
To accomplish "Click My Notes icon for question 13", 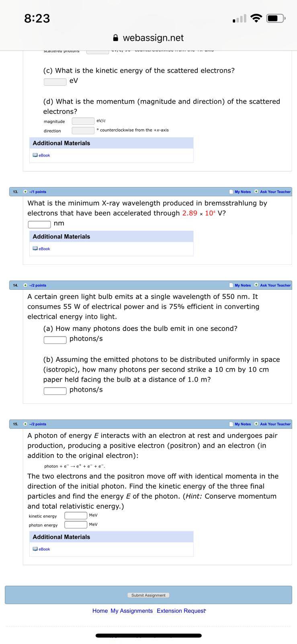I will 231,192.
